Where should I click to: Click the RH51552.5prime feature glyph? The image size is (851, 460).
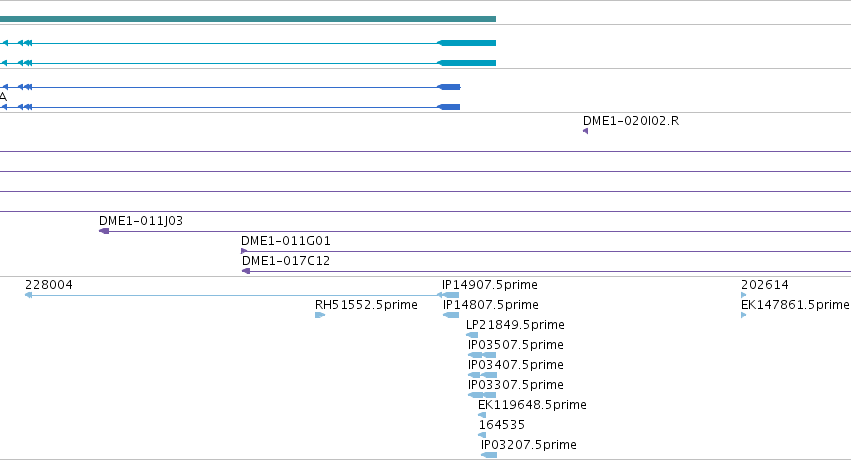tap(320, 315)
